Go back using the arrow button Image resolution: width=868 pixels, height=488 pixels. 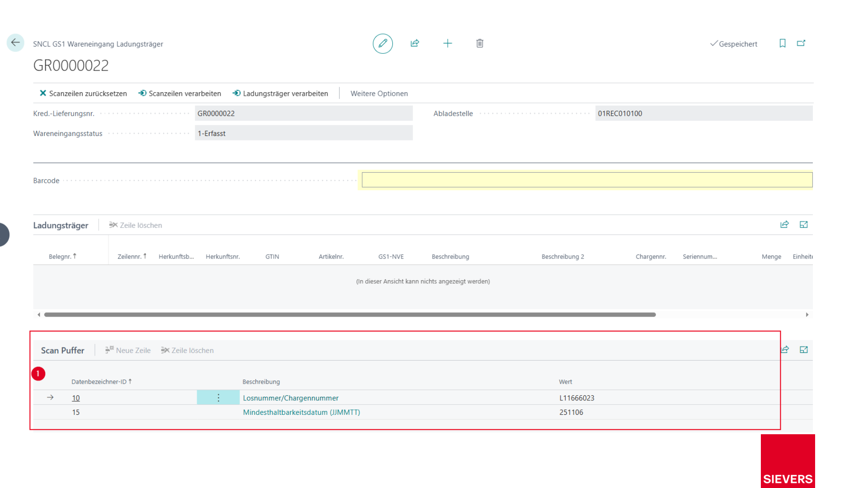15,43
